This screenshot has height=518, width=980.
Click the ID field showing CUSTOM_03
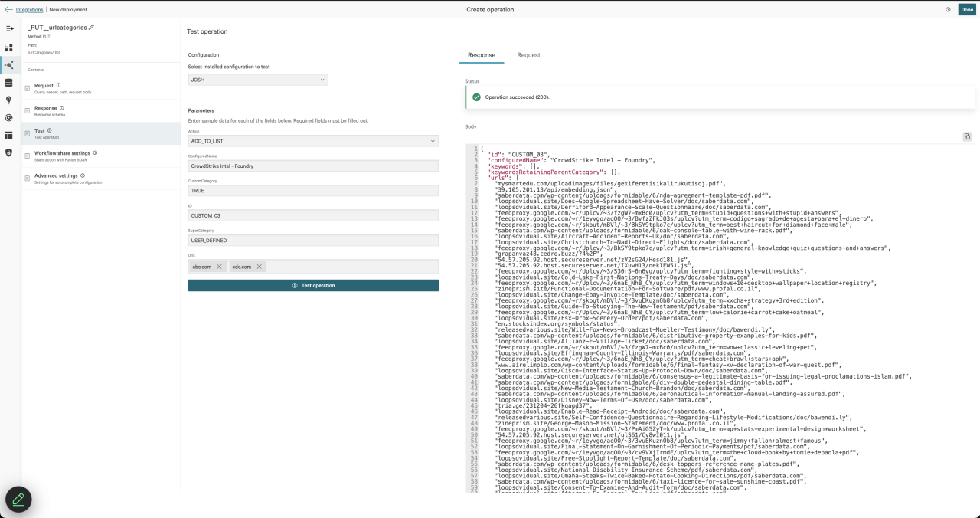[313, 215]
